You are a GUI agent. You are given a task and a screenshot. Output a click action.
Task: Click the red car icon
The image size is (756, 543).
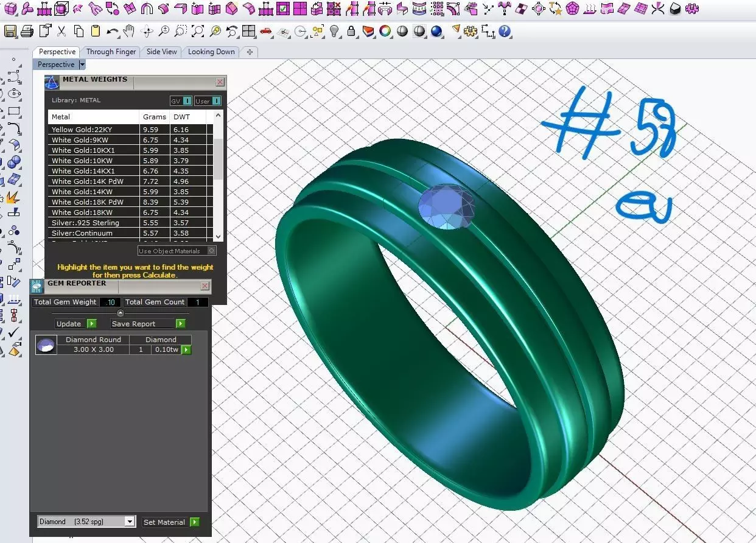[266, 31]
